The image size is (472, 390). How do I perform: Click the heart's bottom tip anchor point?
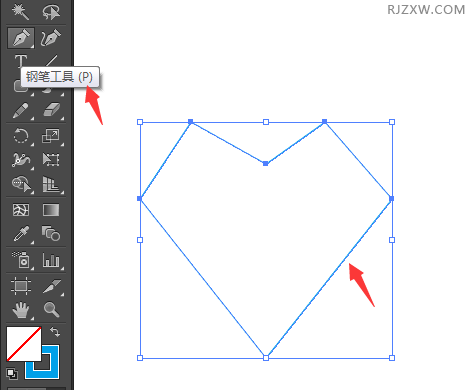tap(266, 358)
